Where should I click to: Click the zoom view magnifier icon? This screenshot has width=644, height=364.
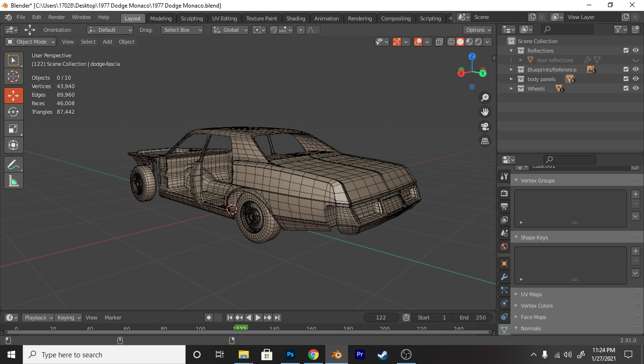coord(485,98)
